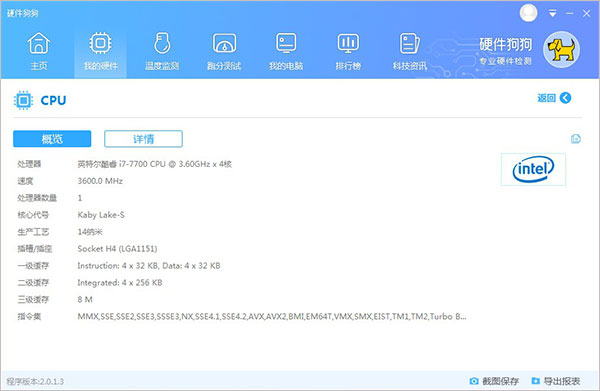Click 导出报表 export report button

click(x=556, y=381)
